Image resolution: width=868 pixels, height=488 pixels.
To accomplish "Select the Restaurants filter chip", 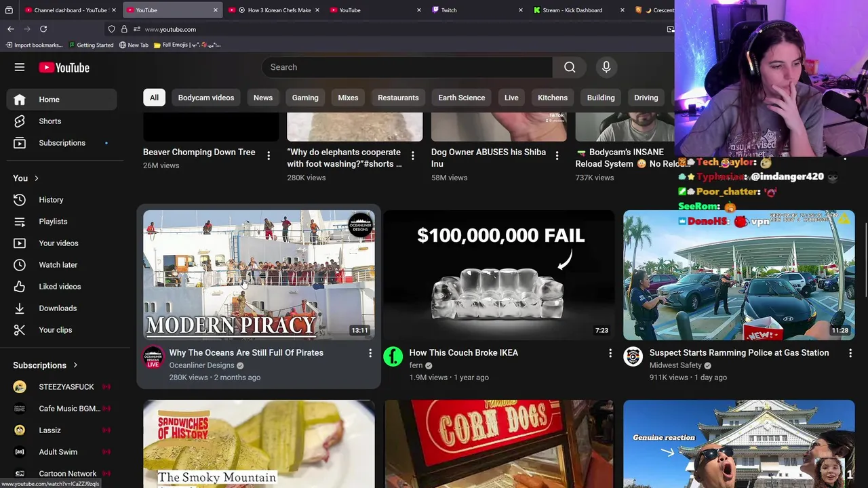I will pos(398,98).
